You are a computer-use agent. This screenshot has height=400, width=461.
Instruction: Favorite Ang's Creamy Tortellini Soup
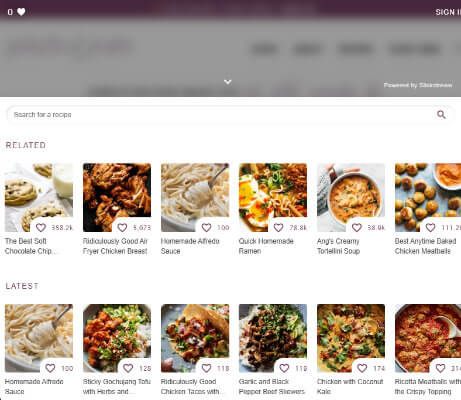[x=357, y=228]
